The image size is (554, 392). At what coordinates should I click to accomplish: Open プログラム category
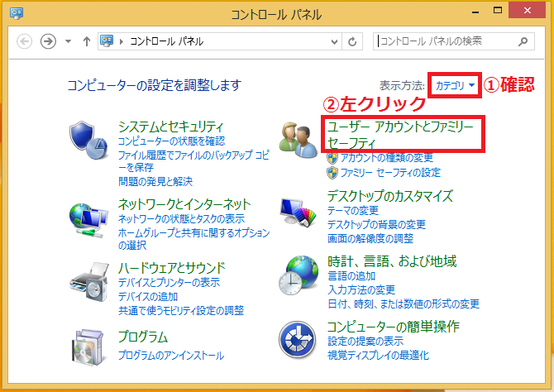click(143, 337)
